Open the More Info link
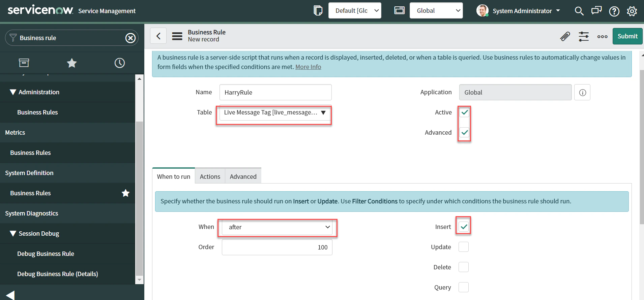 click(x=308, y=67)
